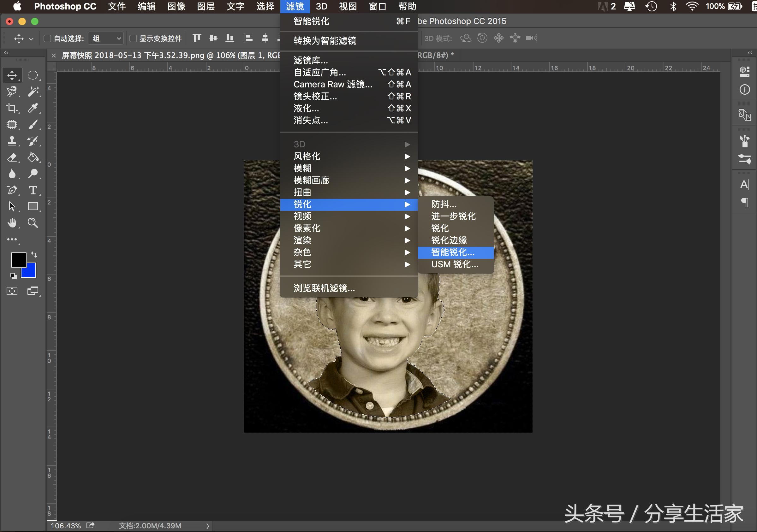Select the Eraser tool
Image resolution: width=757 pixels, height=532 pixels.
[12, 157]
